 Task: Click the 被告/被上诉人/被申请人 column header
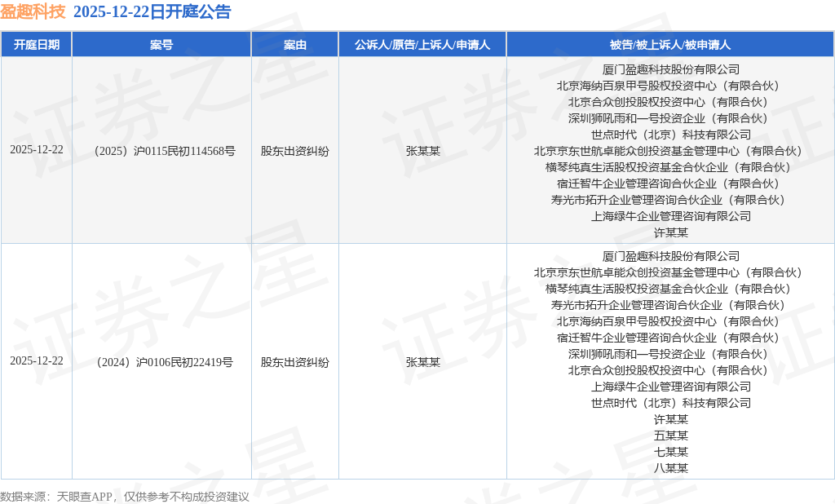(670, 45)
